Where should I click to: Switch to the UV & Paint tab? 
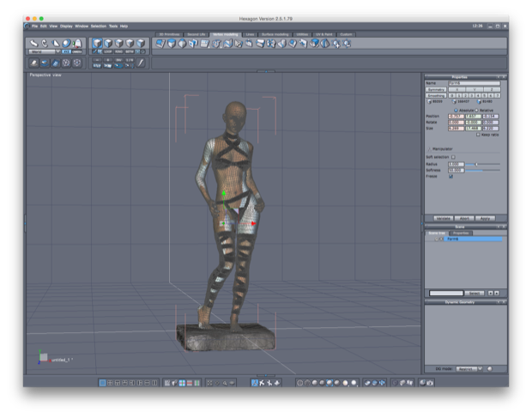[x=324, y=34]
